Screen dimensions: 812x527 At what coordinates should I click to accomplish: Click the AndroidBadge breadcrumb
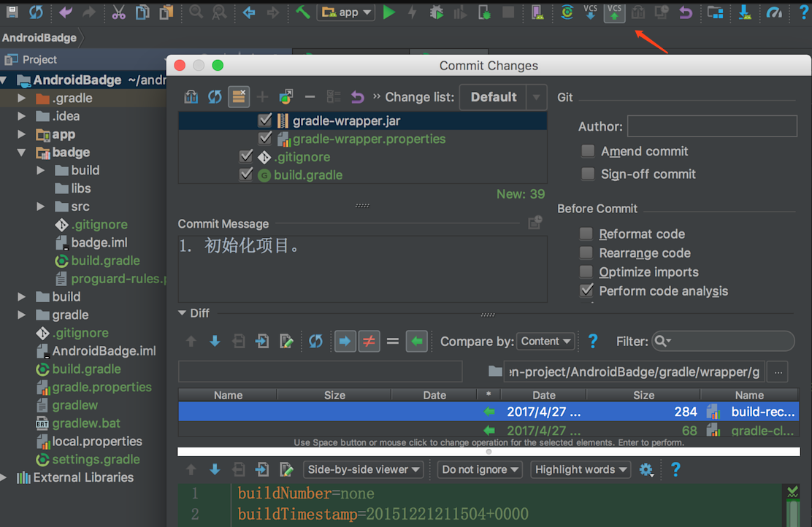(39, 38)
